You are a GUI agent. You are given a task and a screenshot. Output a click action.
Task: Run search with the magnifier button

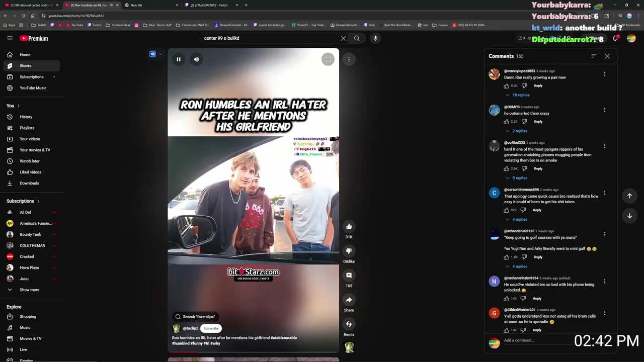357,38
